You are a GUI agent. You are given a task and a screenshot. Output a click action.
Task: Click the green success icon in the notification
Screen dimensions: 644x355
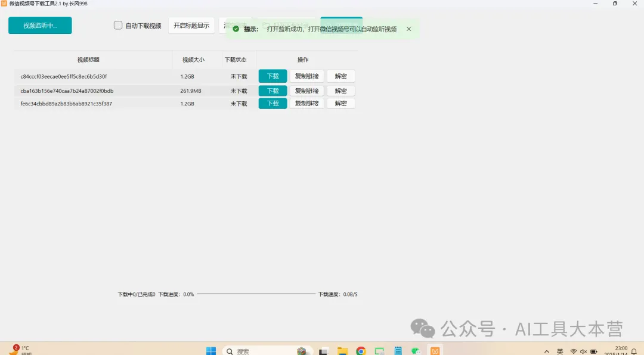(x=236, y=29)
